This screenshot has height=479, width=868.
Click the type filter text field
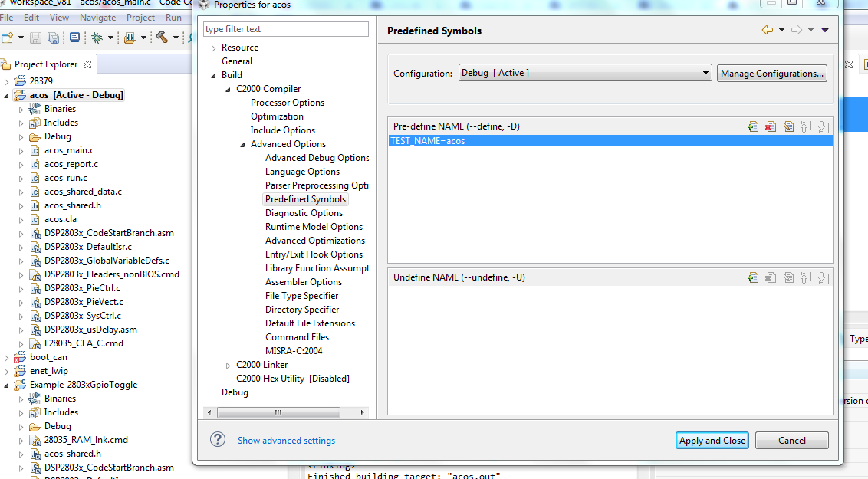tap(286, 29)
